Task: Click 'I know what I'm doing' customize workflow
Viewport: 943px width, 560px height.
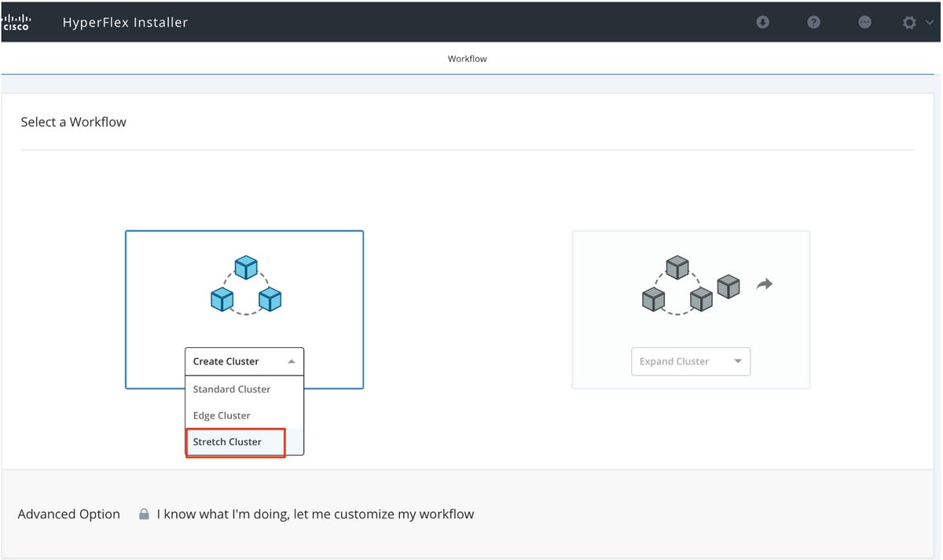Action: [x=315, y=514]
